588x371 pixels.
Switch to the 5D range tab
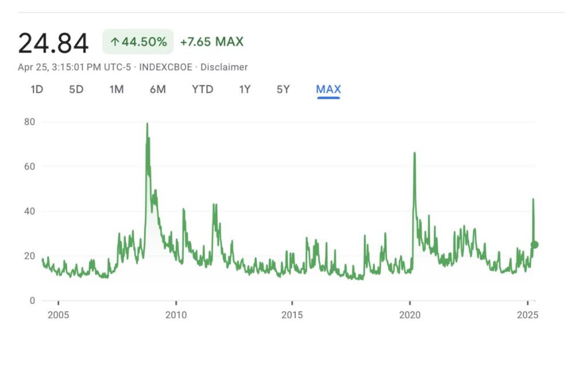pyautogui.click(x=76, y=89)
